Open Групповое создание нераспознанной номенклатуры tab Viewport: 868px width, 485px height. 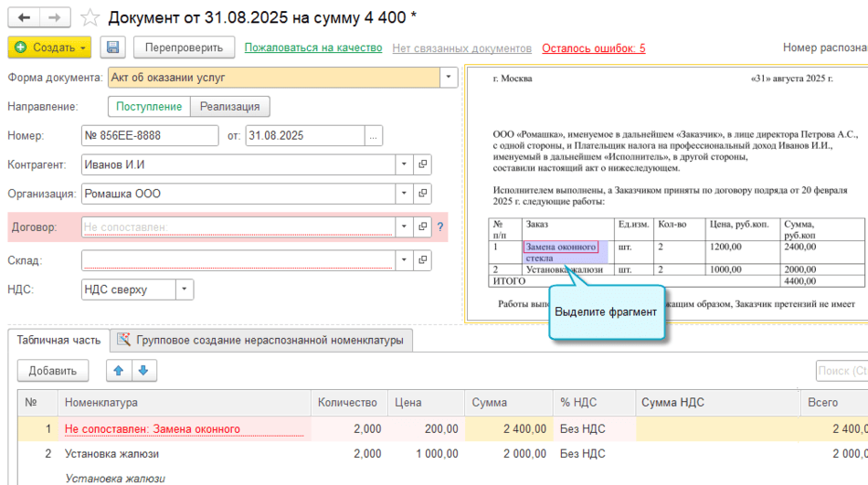coord(260,341)
